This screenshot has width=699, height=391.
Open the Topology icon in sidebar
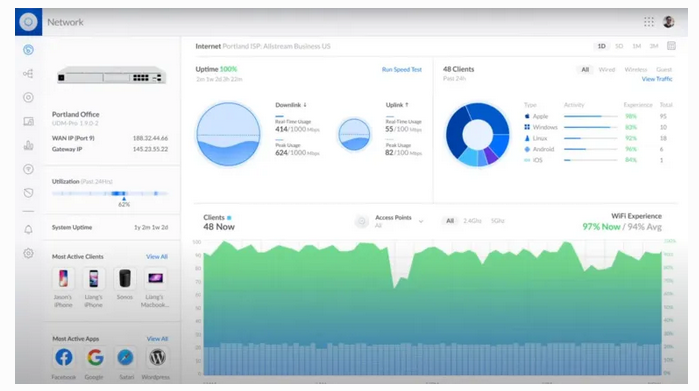[28, 74]
